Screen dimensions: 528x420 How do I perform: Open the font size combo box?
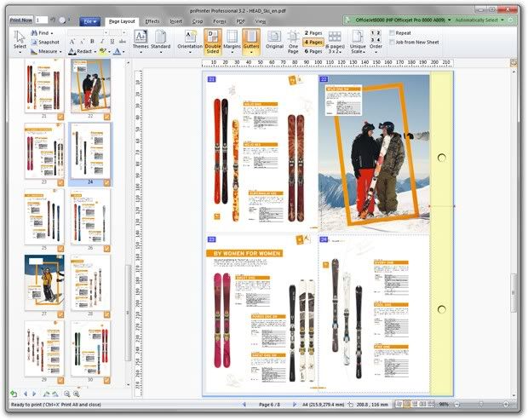118,32
